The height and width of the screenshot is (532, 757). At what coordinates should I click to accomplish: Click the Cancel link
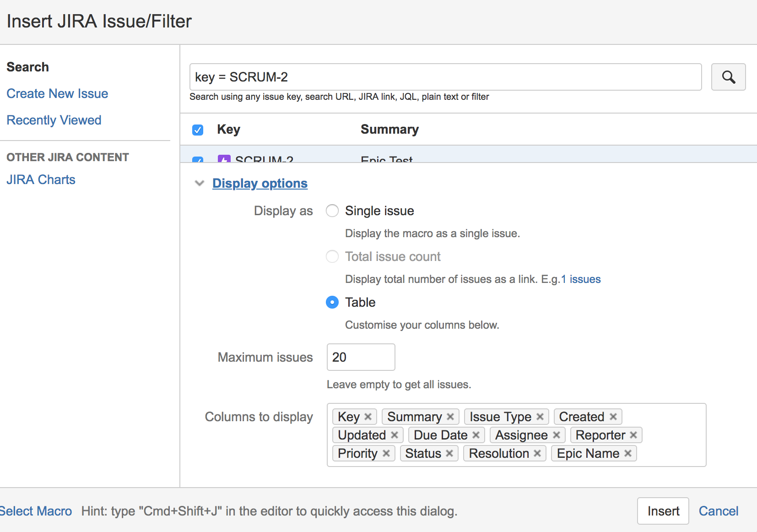coord(719,511)
